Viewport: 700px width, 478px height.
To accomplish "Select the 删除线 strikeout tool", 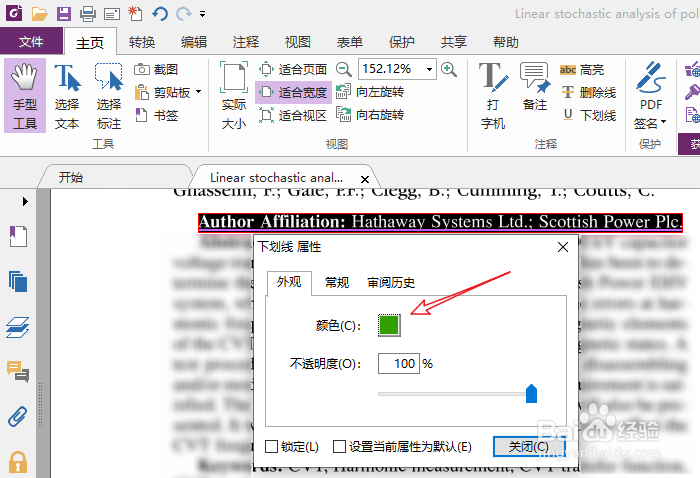I will [588, 92].
